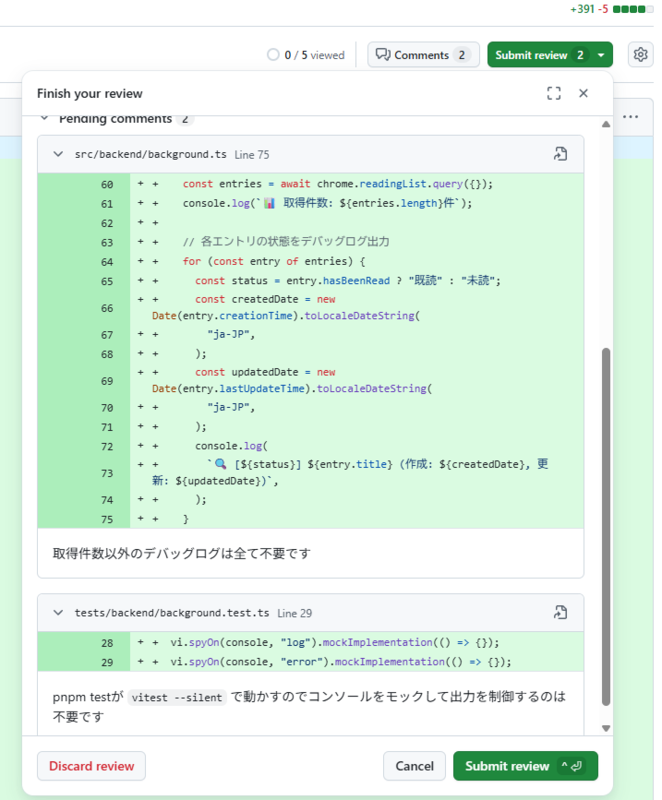
Task: Open the Comments 2 panel
Action: (423, 54)
